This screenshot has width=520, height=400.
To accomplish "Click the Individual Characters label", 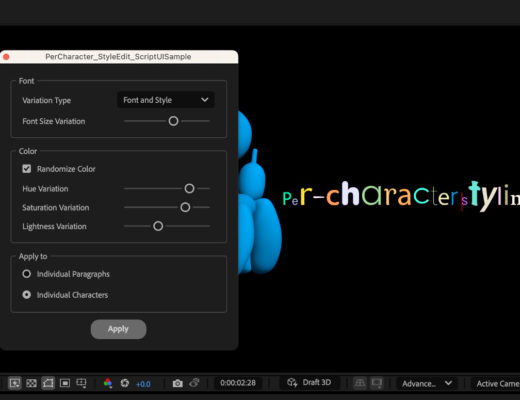I will (72, 295).
